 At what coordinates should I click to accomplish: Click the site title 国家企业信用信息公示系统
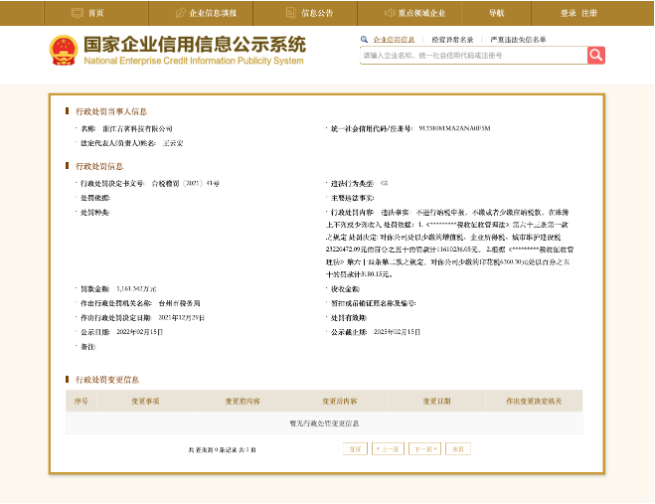click(195, 44)
